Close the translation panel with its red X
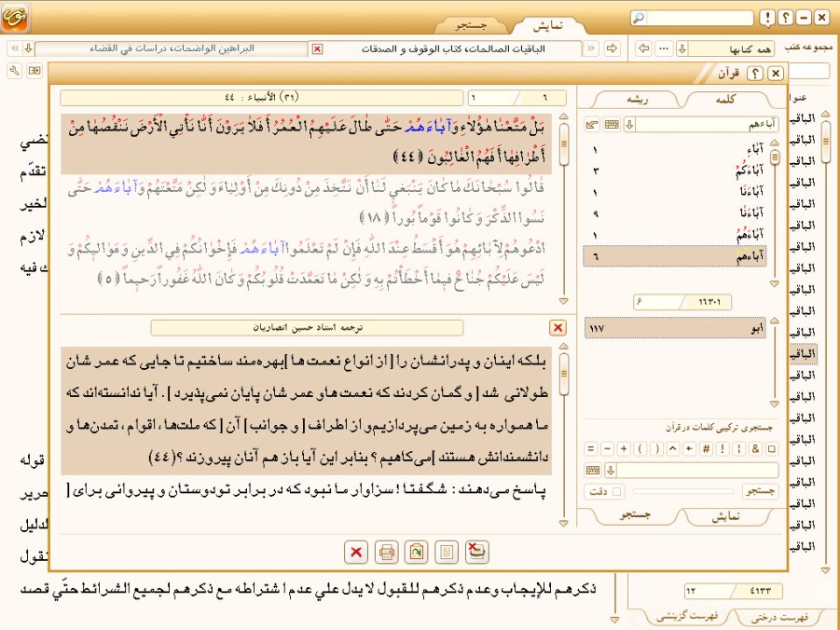 pos(558,328)
